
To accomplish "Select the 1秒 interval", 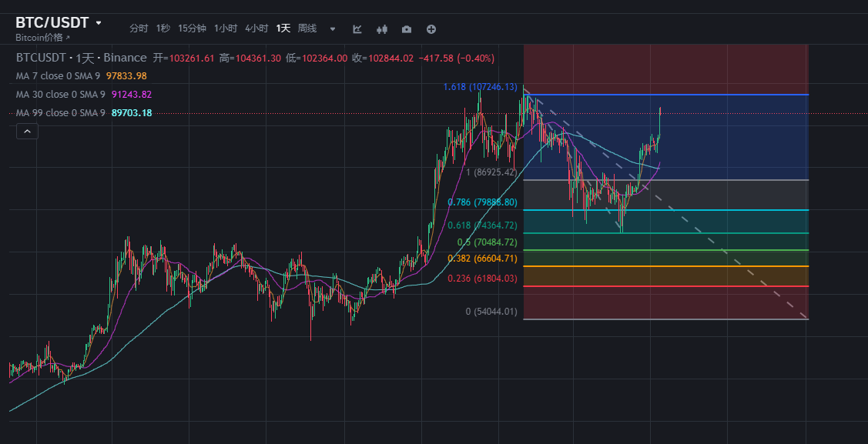I will click(163, 28).
